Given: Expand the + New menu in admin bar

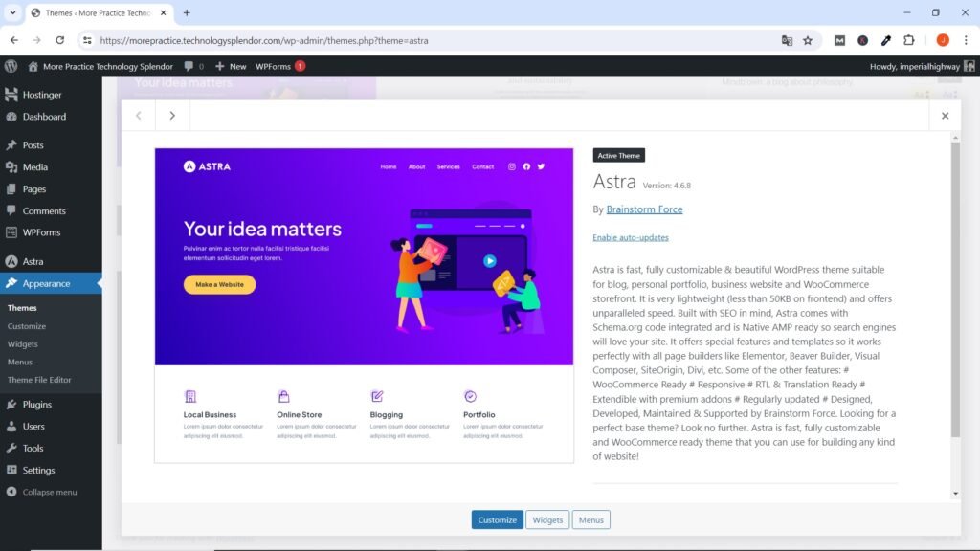Looking at the screenshot, I should click(230, 65).
